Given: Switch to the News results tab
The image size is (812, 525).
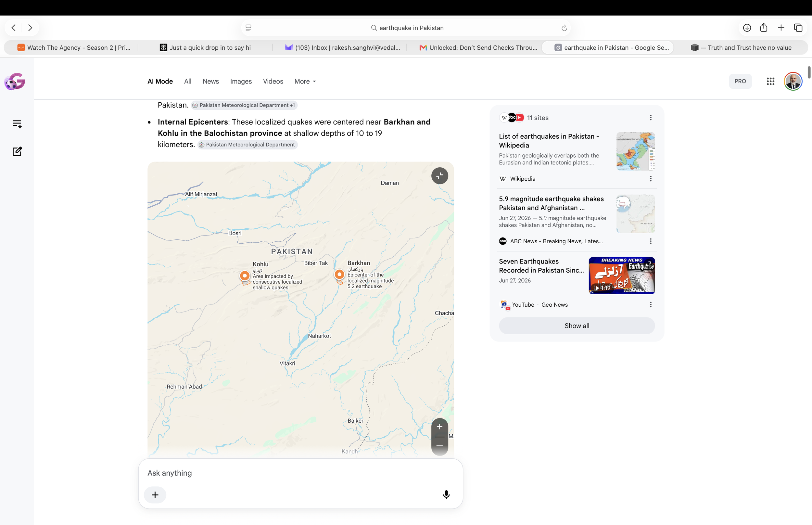Looking at the screenshot, I should [210, 82].
